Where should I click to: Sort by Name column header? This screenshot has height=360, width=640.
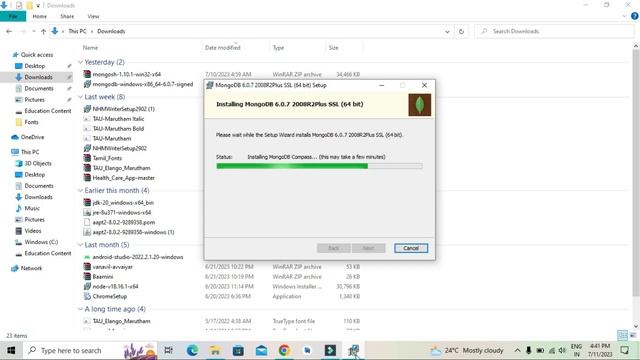click(x=91, y=48)
